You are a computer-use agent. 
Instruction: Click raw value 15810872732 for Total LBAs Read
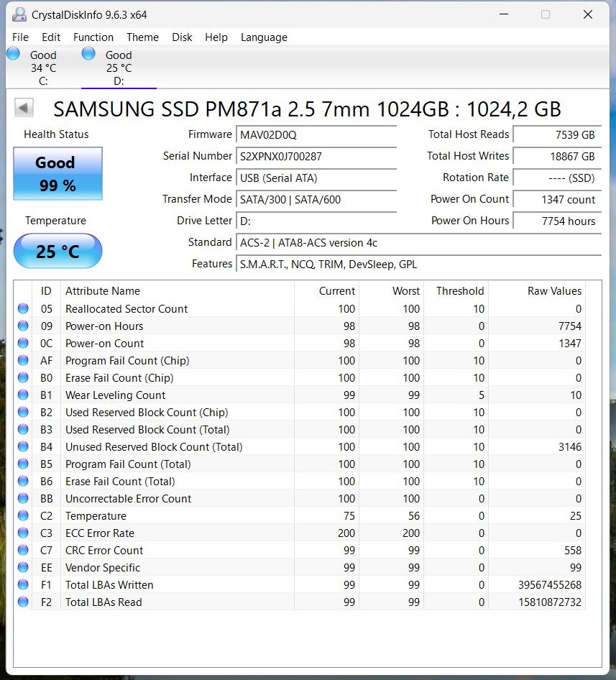550,602
